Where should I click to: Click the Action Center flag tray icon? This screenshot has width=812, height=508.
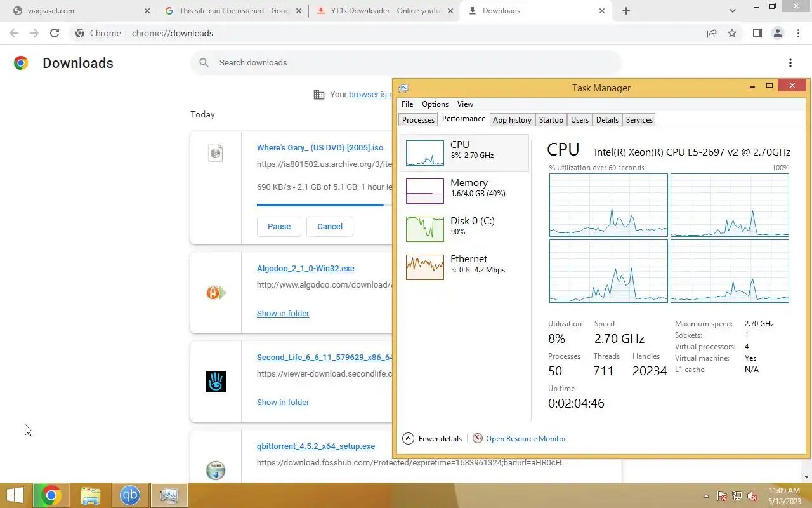pos(722,497)
